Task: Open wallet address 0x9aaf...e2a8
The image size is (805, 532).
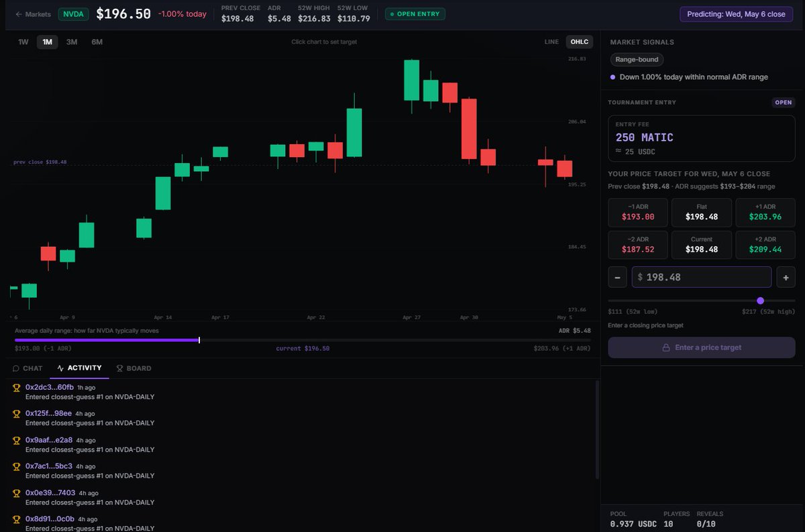Action: [49, 440]
